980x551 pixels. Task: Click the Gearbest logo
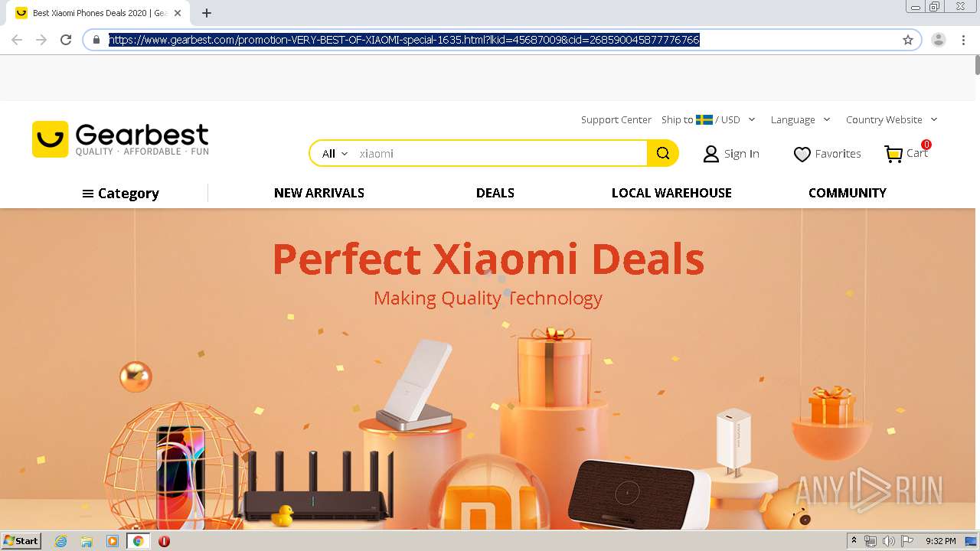click(120, 139)
